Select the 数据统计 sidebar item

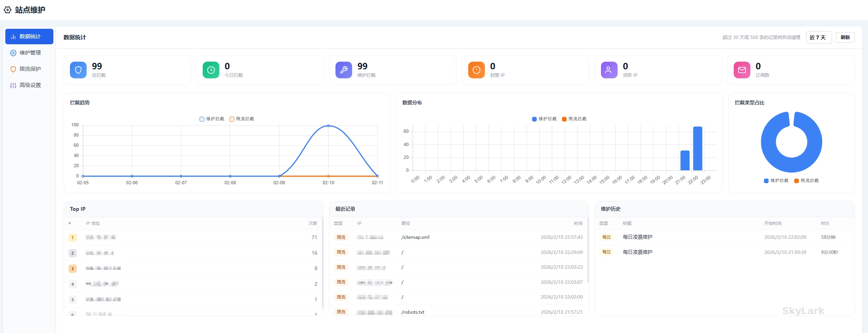pyautogui.click(x=30, y=37)
